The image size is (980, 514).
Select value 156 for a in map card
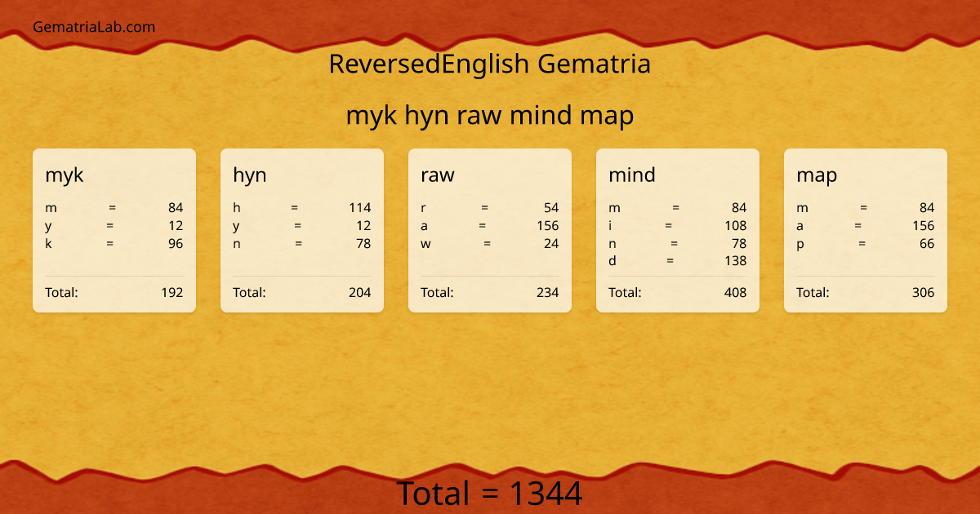(923, 226)
